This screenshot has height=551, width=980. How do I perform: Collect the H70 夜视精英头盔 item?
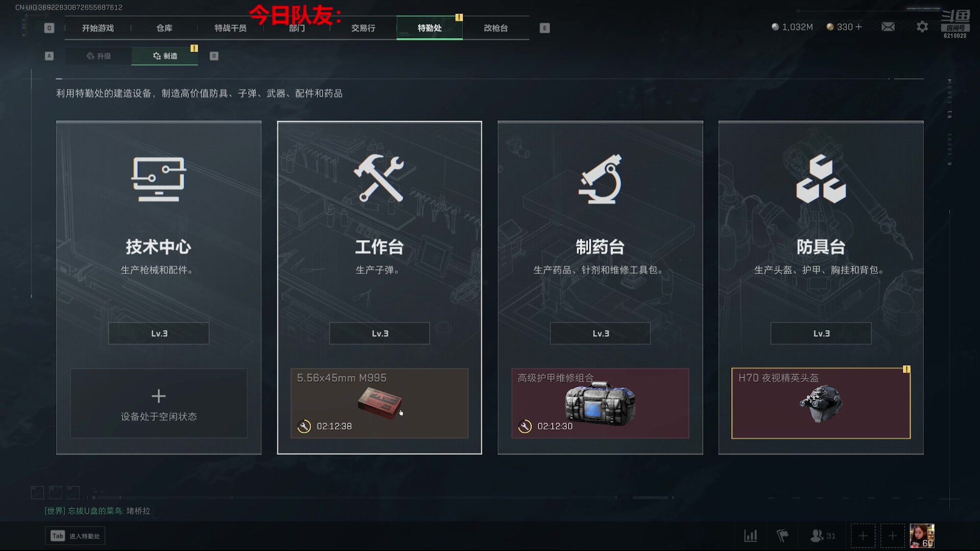(x=821, y=403)
